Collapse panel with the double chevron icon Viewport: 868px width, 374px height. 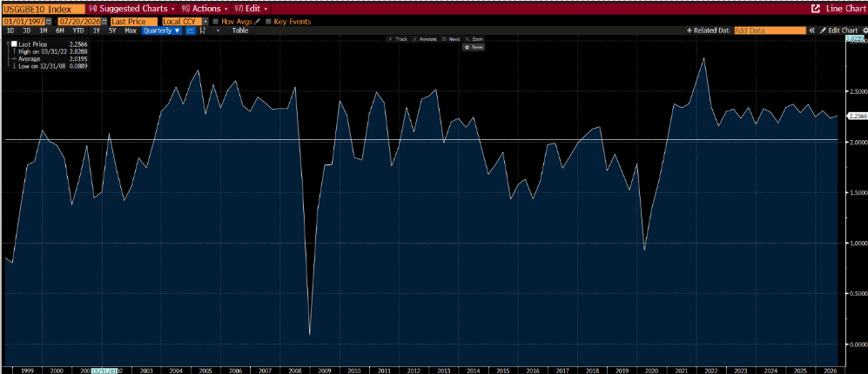[812, 30]
